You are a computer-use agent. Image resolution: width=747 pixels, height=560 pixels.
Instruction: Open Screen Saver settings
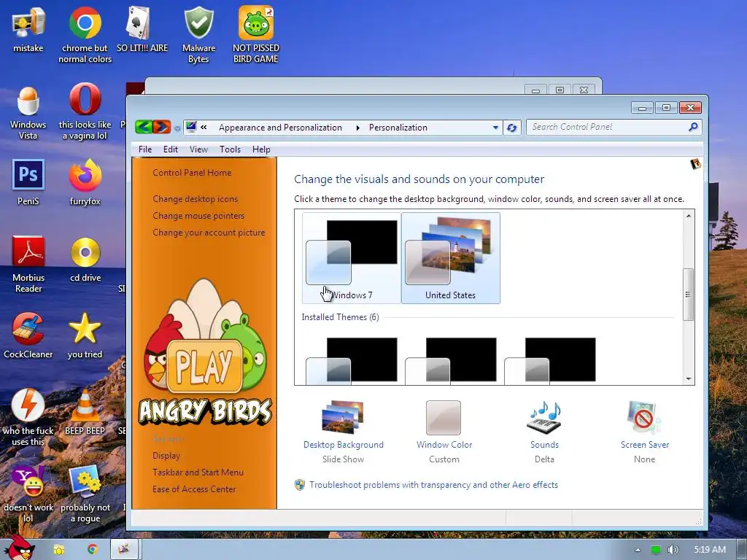pyautogui.click(x=645, y=432)
